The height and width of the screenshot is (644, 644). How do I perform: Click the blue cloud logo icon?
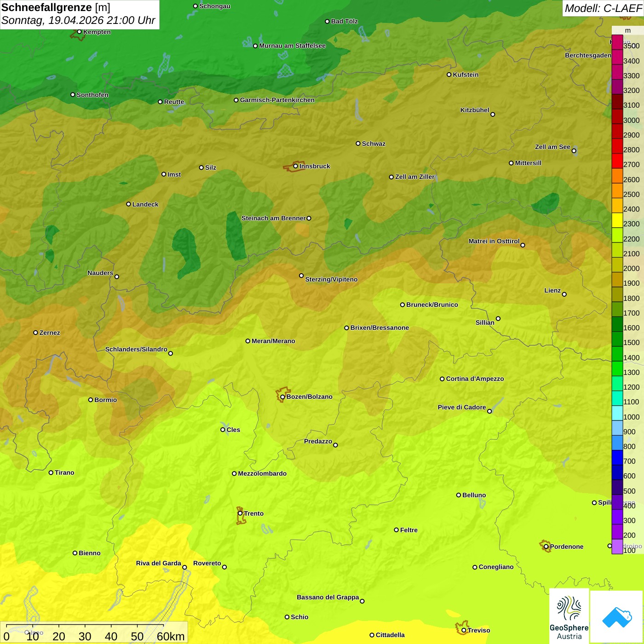pyautogui.click(x=617, y=617)
